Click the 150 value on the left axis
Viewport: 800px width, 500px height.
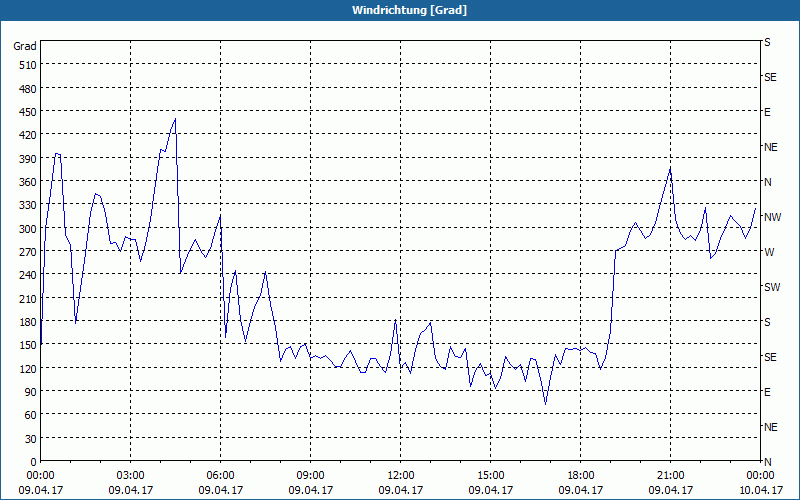(x=29, y=345)
